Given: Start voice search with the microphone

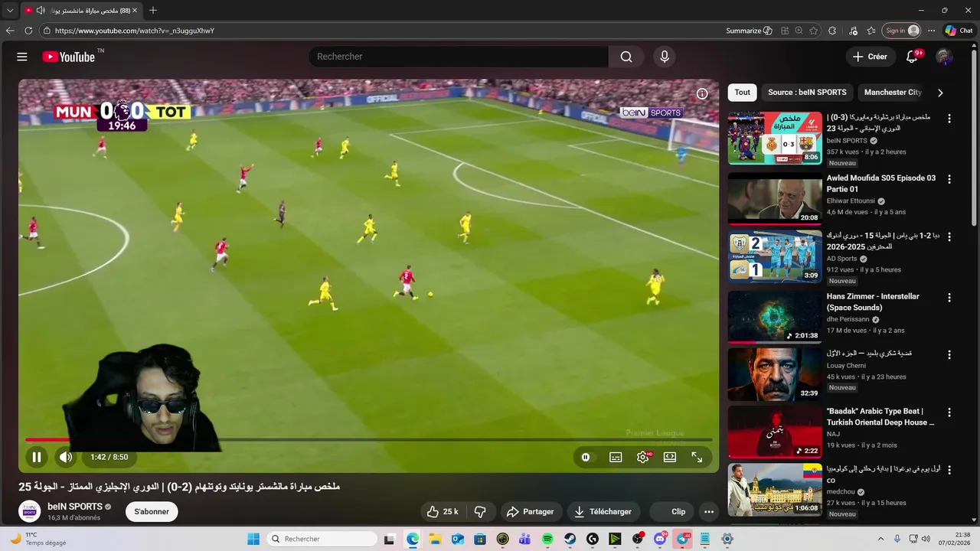Looking at the screenshot, I should 665,57.
